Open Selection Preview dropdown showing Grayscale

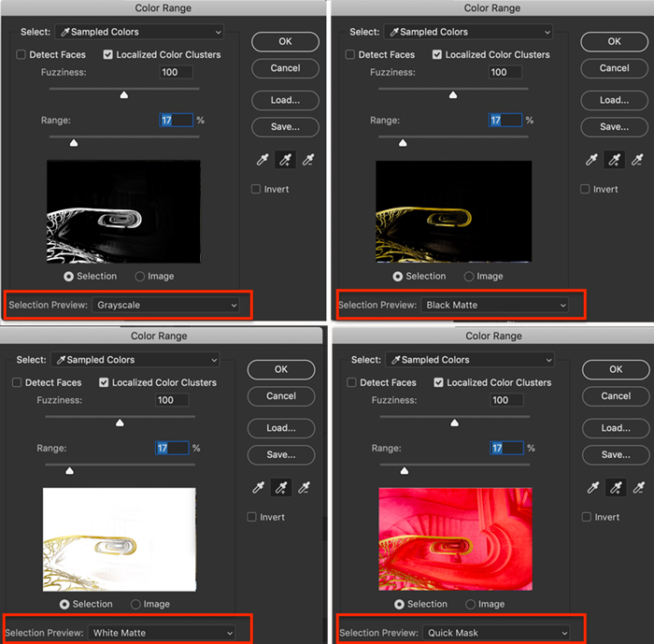[165, 305]
